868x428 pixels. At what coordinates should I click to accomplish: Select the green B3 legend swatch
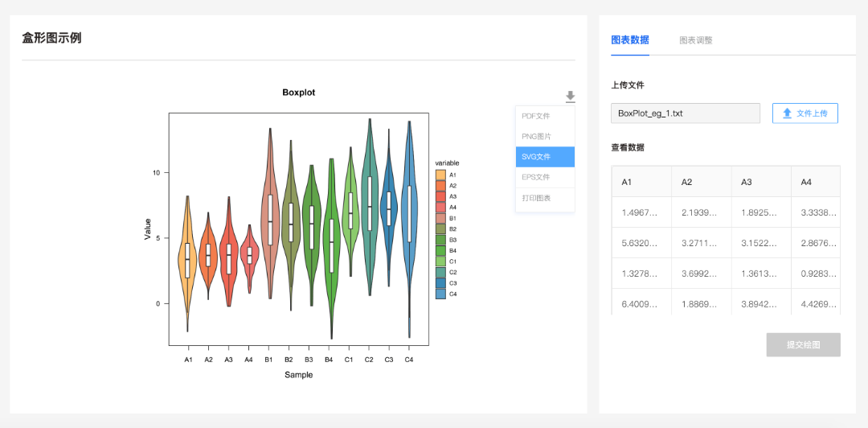pos(440,240)
